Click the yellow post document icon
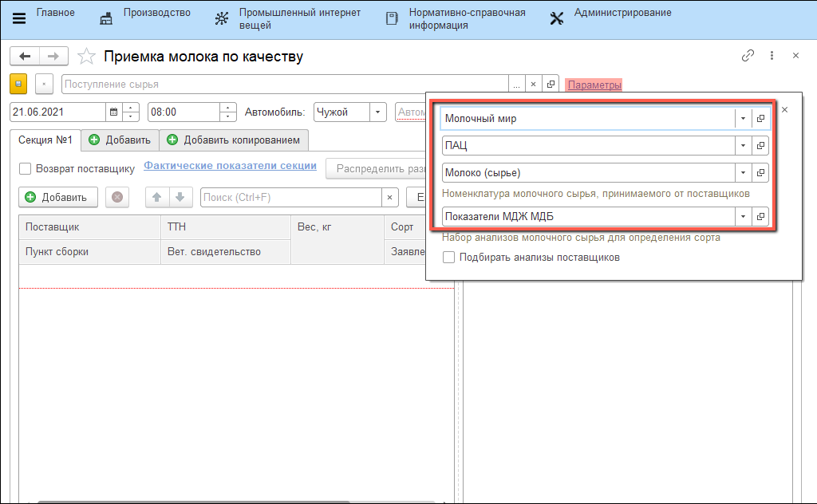 (18, 84)
